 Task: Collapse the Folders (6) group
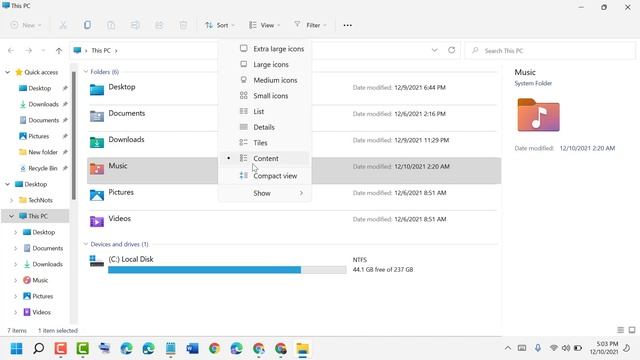[86, 72]
